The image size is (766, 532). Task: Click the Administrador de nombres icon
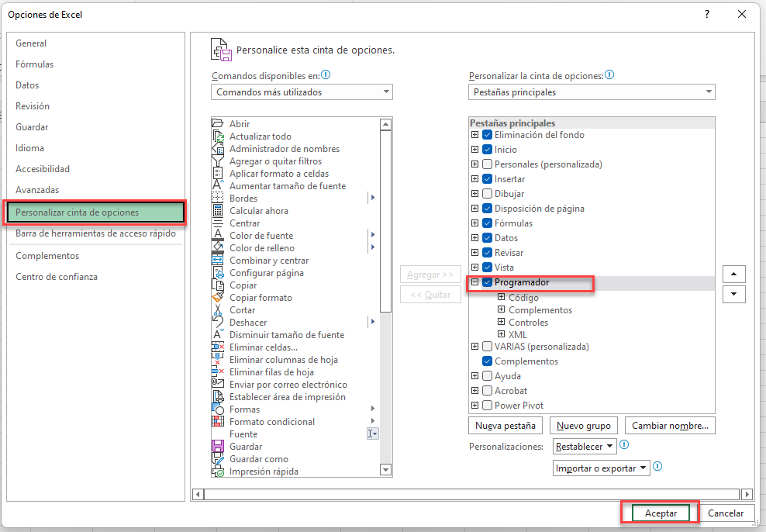tap(217, 148)
